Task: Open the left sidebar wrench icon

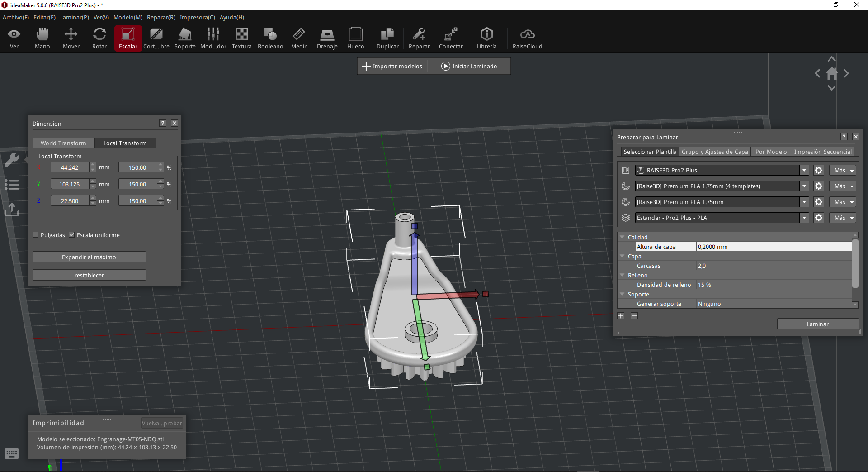Action: [12, 159]
